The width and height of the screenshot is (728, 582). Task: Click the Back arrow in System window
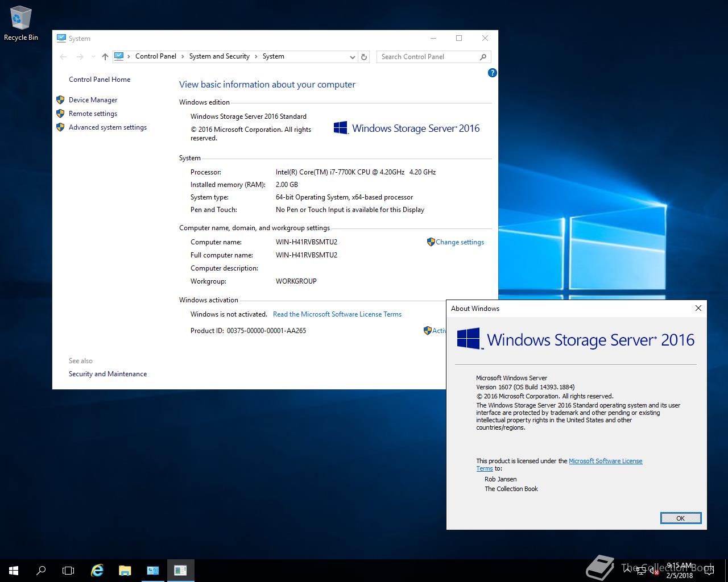(x=64, y=56)
